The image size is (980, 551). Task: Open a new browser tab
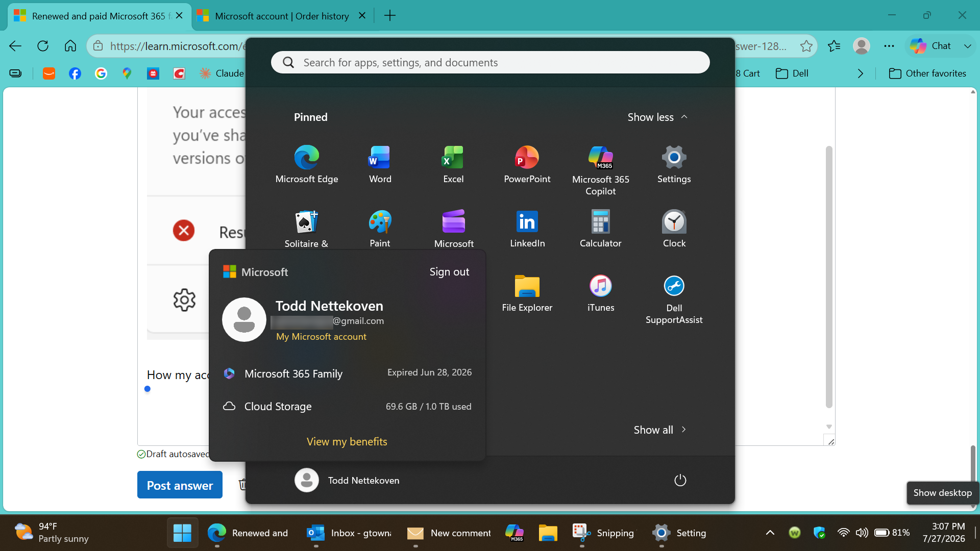tap(390, 16)
